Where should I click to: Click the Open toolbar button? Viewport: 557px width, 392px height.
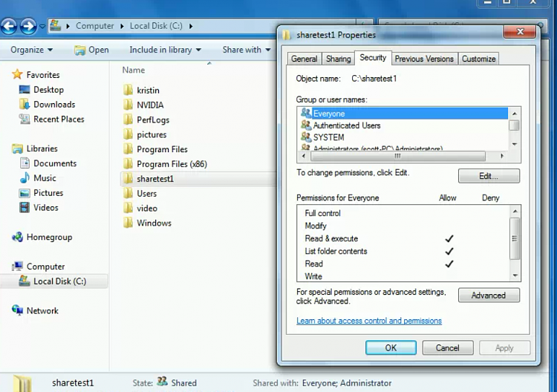click(x=91, y=50)
